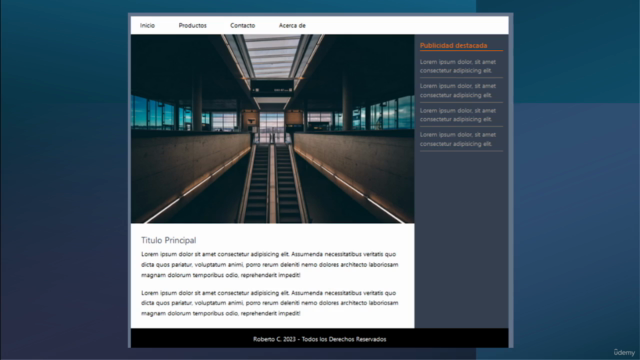Image resolution: width=640 pixels, height=360 pixels.
Task: Open Acerca de navigation link
Action: (292, 25)
